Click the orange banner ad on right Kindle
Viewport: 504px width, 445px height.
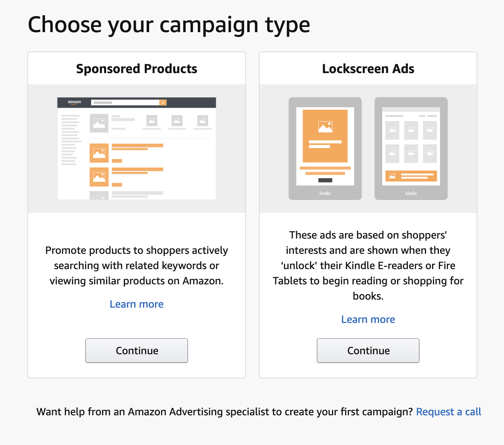(x=411, y=176)
